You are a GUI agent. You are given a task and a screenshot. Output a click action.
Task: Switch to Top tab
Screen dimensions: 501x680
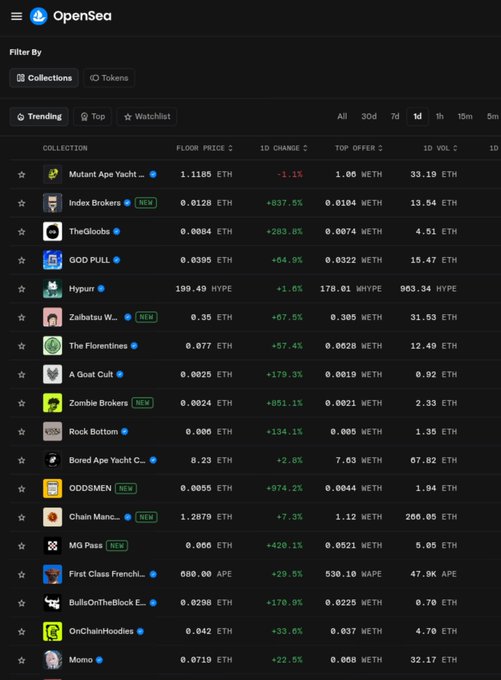(92, 117)
